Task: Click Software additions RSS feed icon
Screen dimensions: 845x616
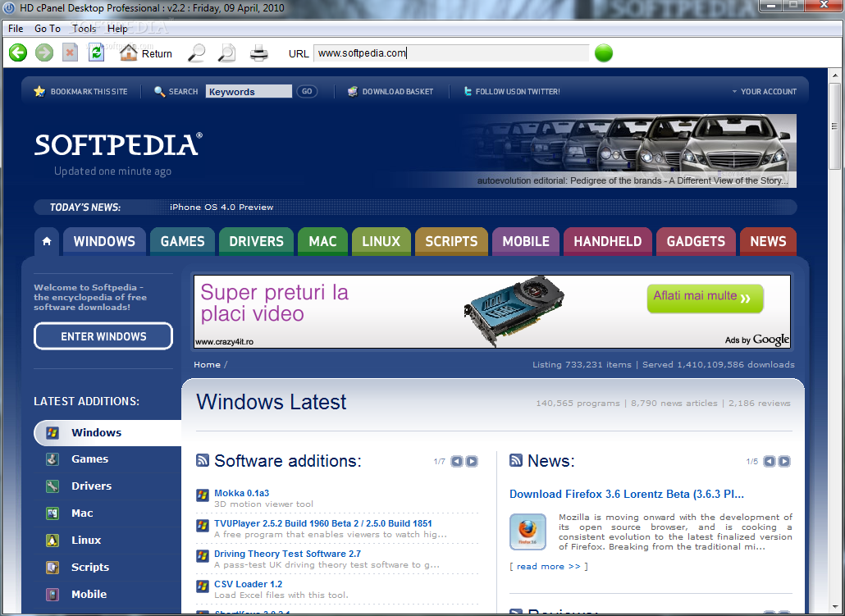Action: click(203, 460)
